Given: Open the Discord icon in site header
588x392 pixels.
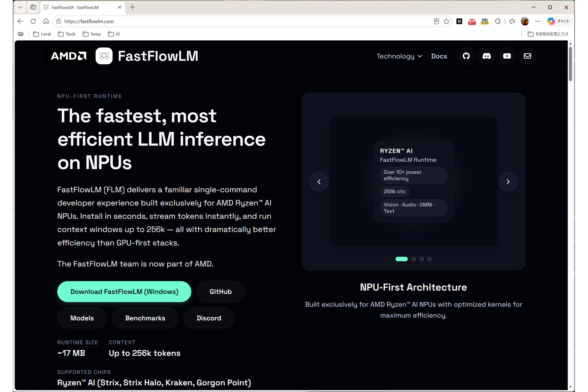Looking at the screenshot, I should coord(487,56).
